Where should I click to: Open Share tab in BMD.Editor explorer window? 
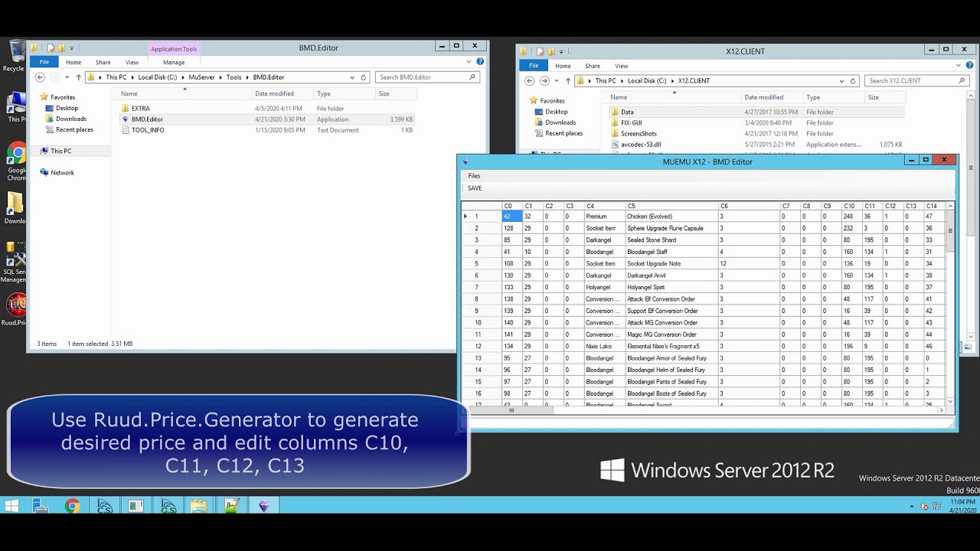pyautogui.click(x=103, y=62)
